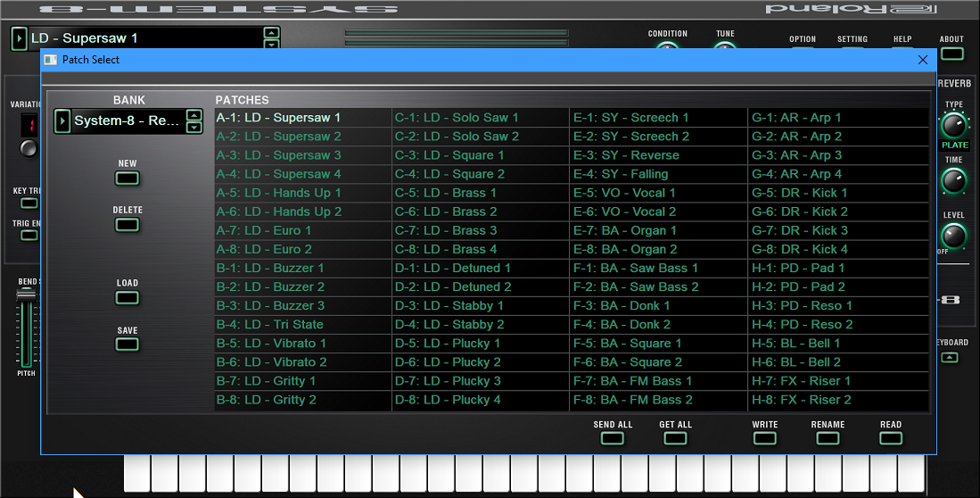Click the LOAD bank button
Screen dimensions: 980x498
[128, 298]
